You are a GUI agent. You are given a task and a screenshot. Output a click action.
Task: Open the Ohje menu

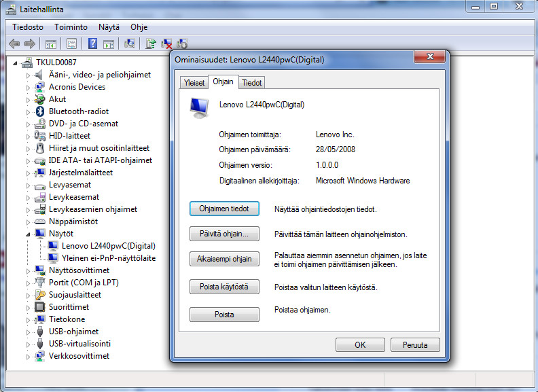(139, 27)
